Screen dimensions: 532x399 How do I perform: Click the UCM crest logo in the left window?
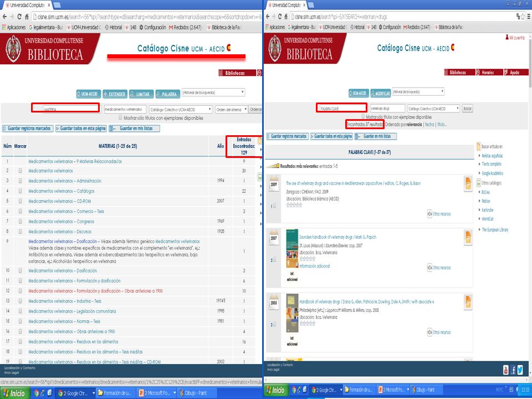[13, 49]
